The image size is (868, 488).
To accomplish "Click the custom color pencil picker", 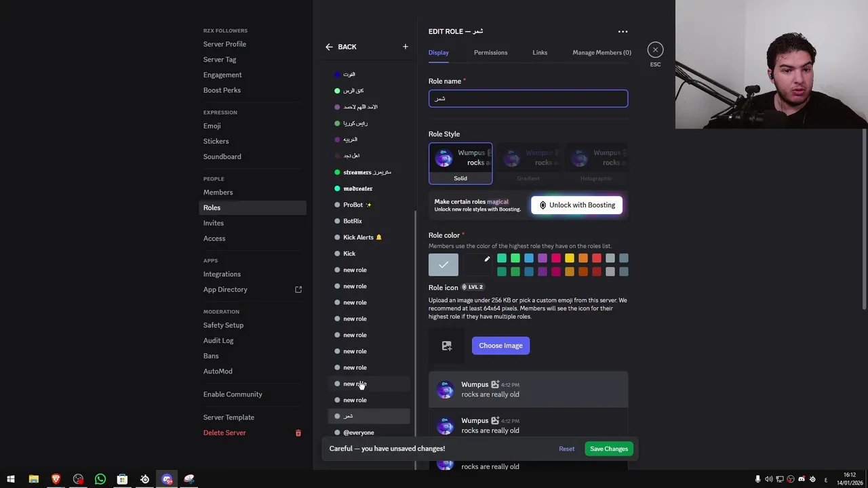I will 487,259.
